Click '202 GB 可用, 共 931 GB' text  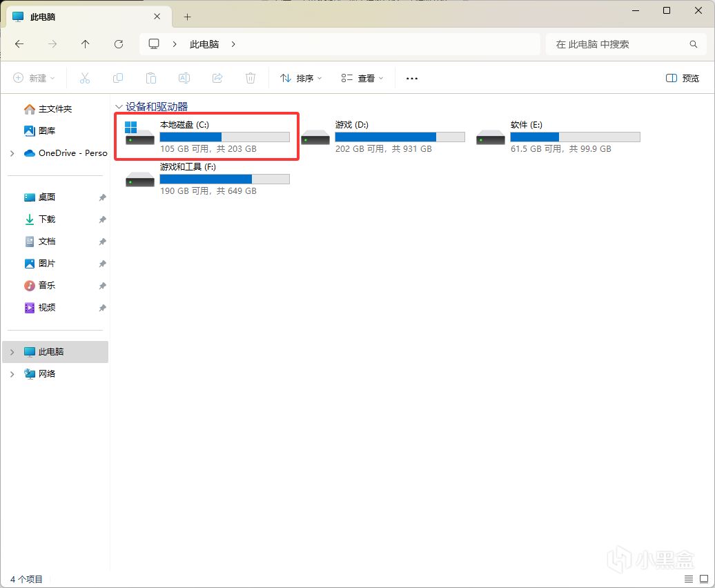(x=384, y=149)
